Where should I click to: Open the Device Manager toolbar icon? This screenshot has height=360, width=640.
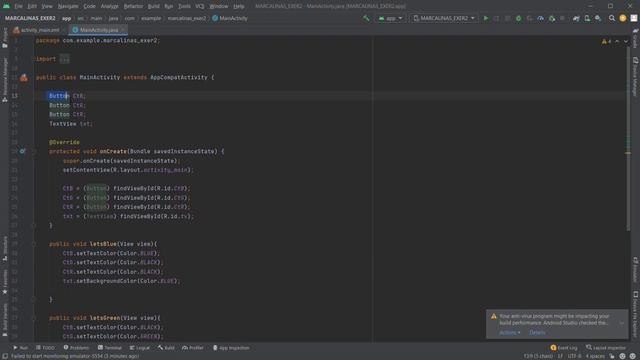pos(587,18)
